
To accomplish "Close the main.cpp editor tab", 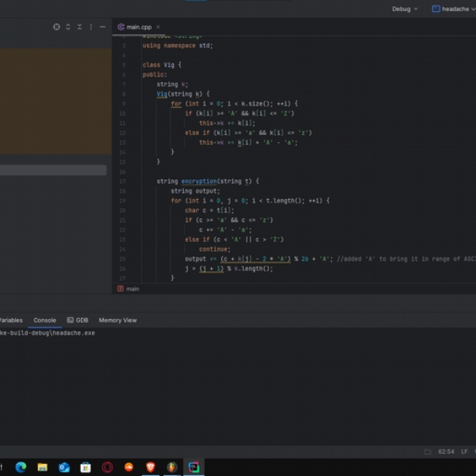I will [158, 27].
